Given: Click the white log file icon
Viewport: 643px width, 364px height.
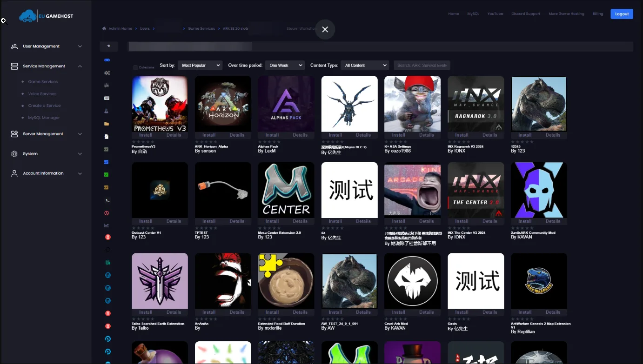Looking at the screenshot, I should tap(107, 137).
